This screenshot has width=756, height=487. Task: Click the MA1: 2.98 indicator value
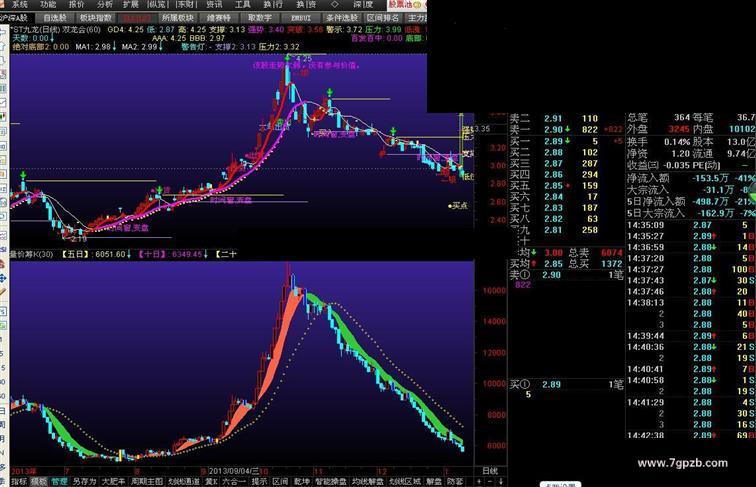pyautogui.click(x=95, y=47)
